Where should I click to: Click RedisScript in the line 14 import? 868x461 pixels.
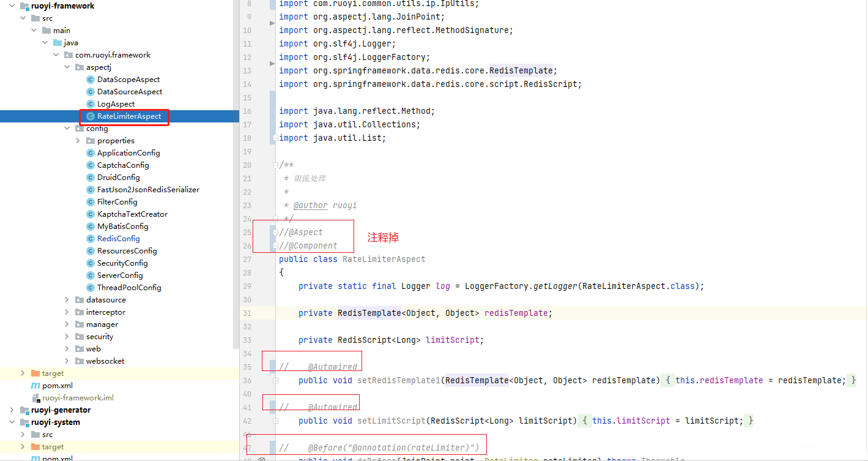[551, 84]
